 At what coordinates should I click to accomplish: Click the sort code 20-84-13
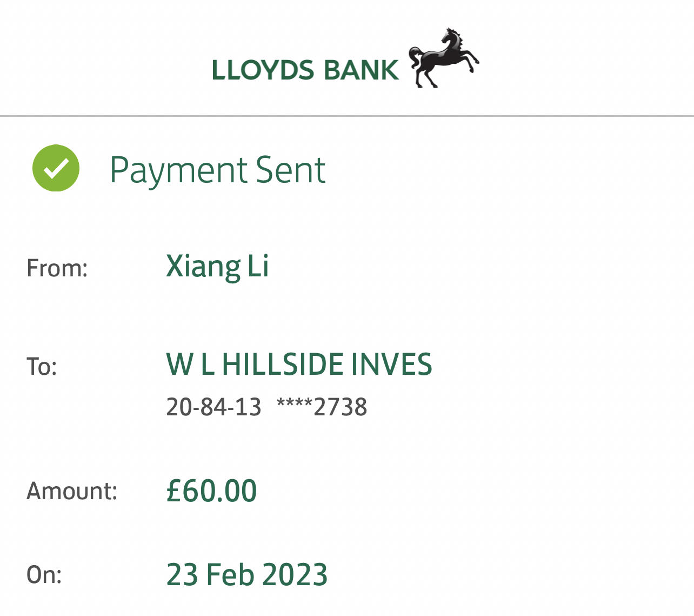point(213,407)
